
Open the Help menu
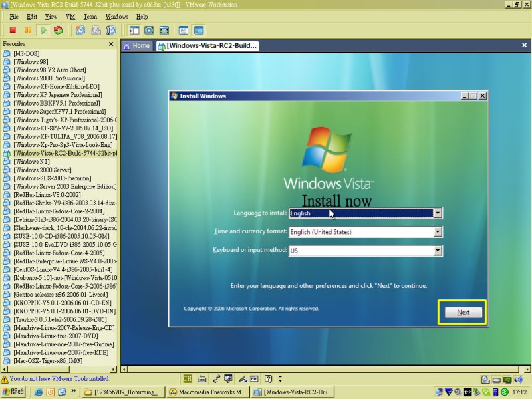(142, 17)
